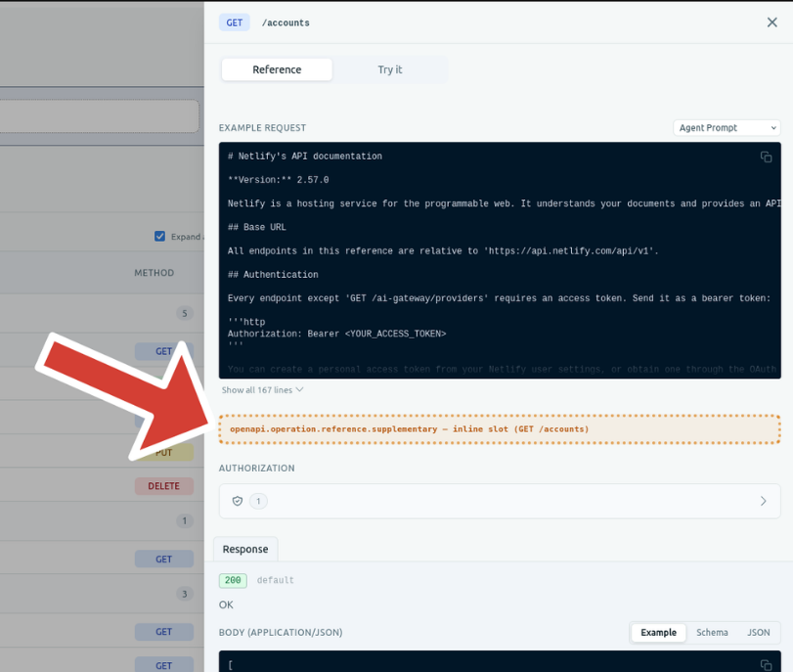The height and width of the screenshot is (672, 793).
Task: Click the authorization count badge 1
Action: (258, 501)
